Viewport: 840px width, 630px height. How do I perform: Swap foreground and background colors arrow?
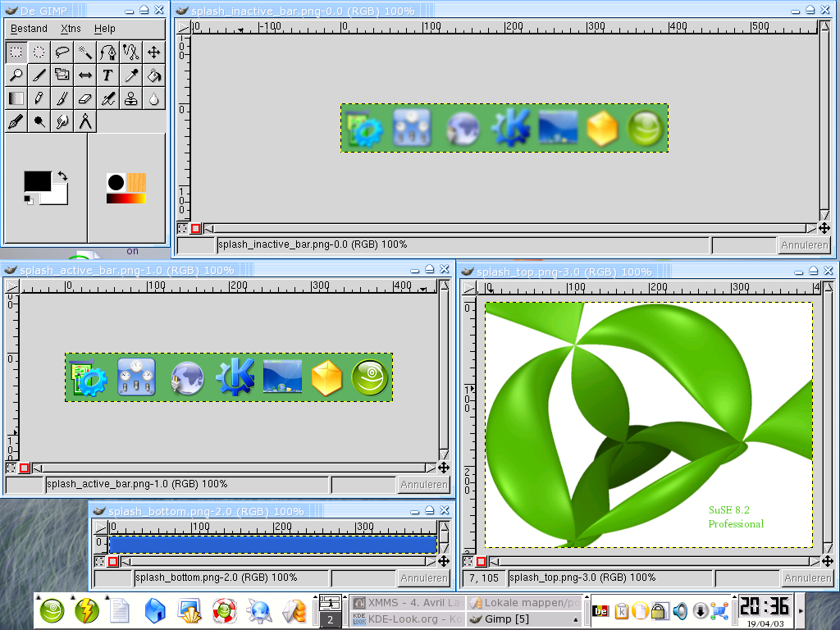(x=62, y=176)
